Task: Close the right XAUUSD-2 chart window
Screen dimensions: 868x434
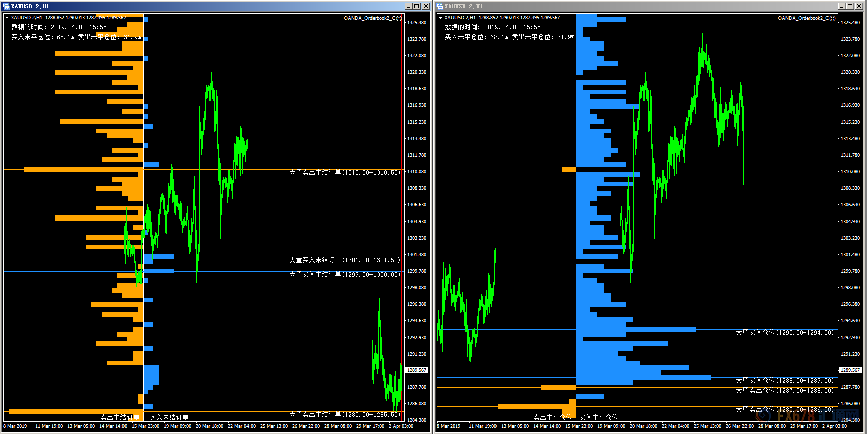Action: point(859,6)
